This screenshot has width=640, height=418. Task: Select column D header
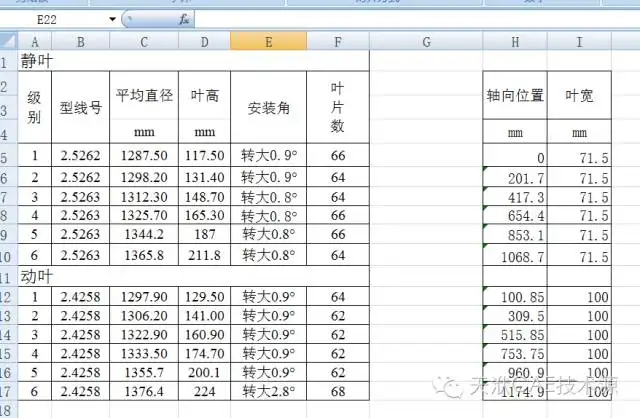point(204,42)
